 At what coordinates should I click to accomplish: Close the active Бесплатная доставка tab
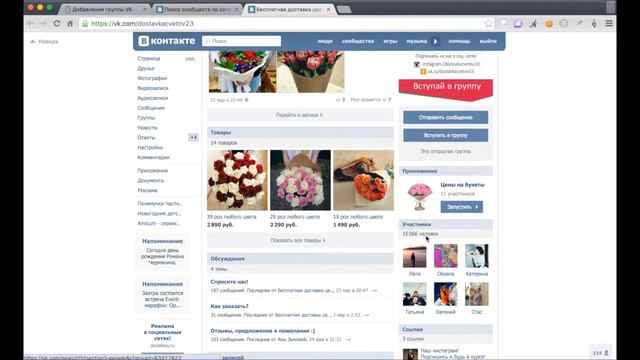tap(329, 9)
